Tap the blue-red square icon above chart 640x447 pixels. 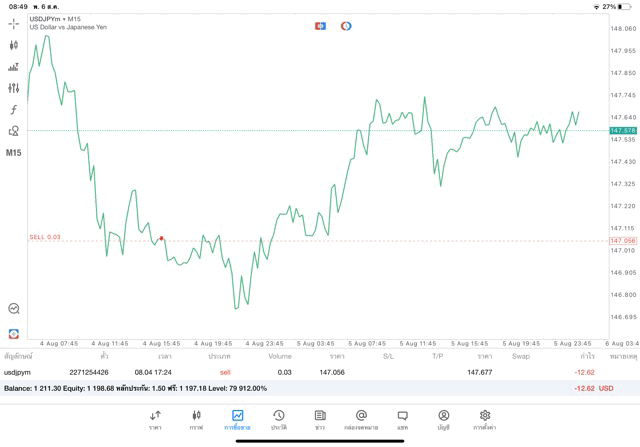[321, 26]
